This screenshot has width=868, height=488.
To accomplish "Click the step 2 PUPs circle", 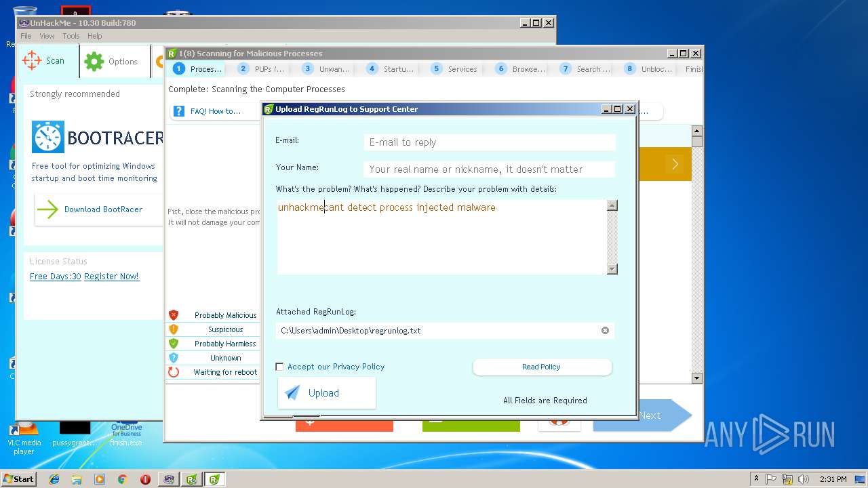I will coord(243,68).
